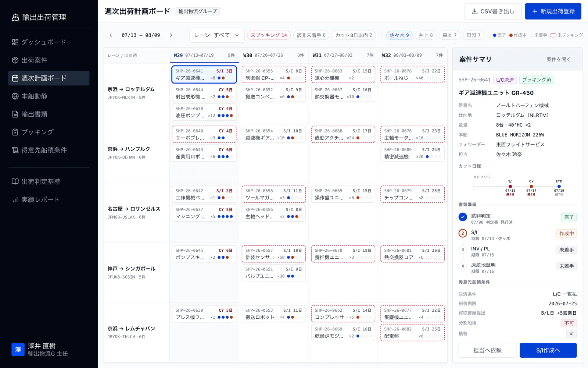Go to previous week range arrow

click(x=111, y=35)
